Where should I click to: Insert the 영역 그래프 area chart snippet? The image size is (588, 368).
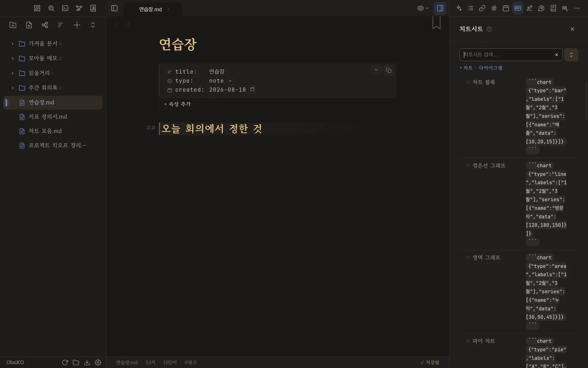(546, 291)
